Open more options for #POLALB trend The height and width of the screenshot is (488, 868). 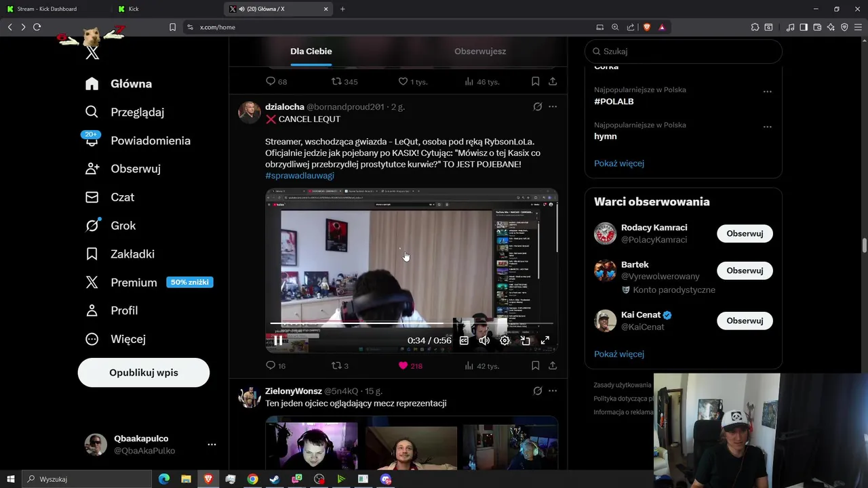point(767,91)
